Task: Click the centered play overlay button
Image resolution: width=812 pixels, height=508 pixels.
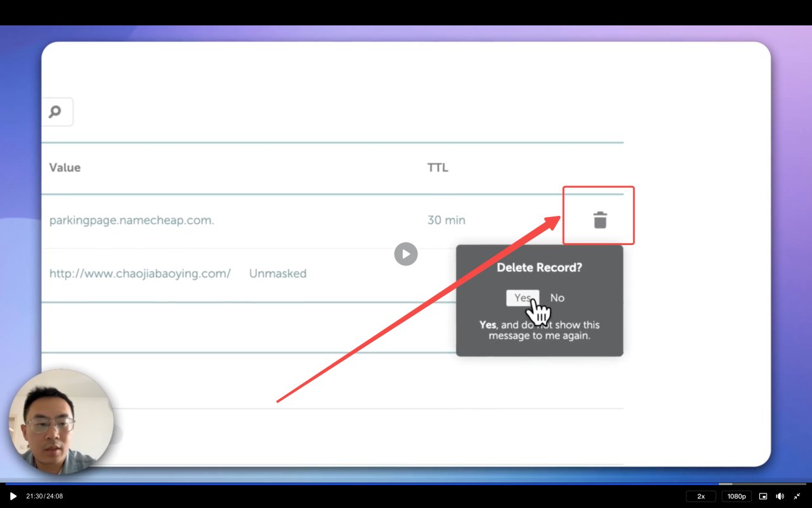Action: (x=406, y=254)
